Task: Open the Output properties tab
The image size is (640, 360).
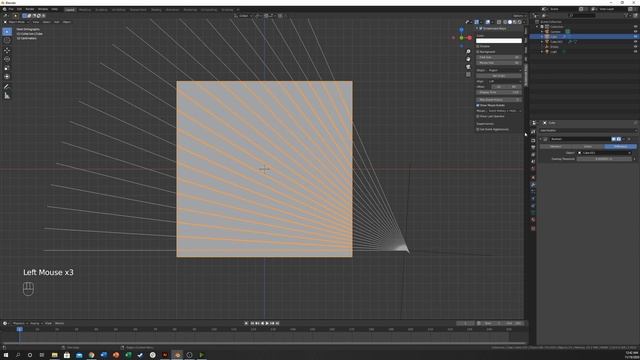Action: point(533,147)
